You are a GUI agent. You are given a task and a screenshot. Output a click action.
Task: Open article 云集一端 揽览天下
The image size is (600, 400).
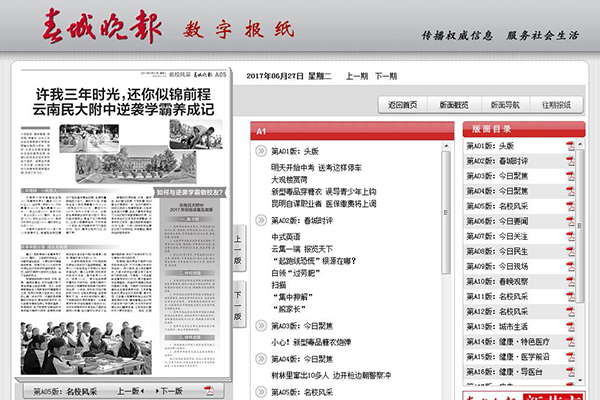point(302,249)
